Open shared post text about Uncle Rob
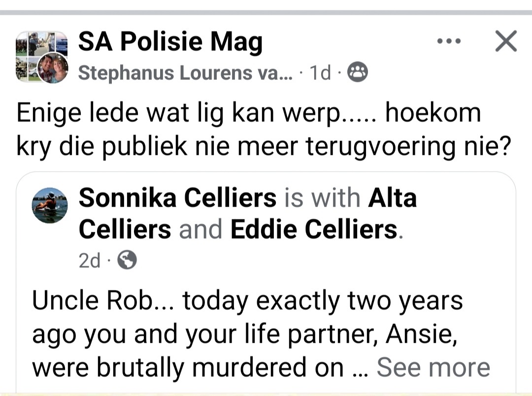Viewport: 532px width, 396px height. click(247, 333)
